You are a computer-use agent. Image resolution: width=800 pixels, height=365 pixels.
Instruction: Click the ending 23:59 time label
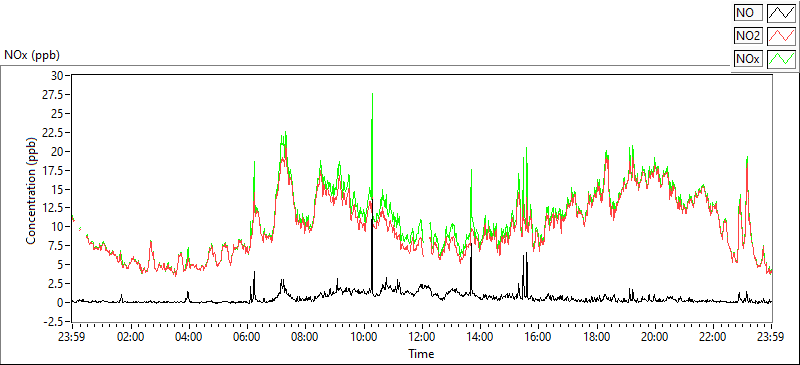coord(771,337)
